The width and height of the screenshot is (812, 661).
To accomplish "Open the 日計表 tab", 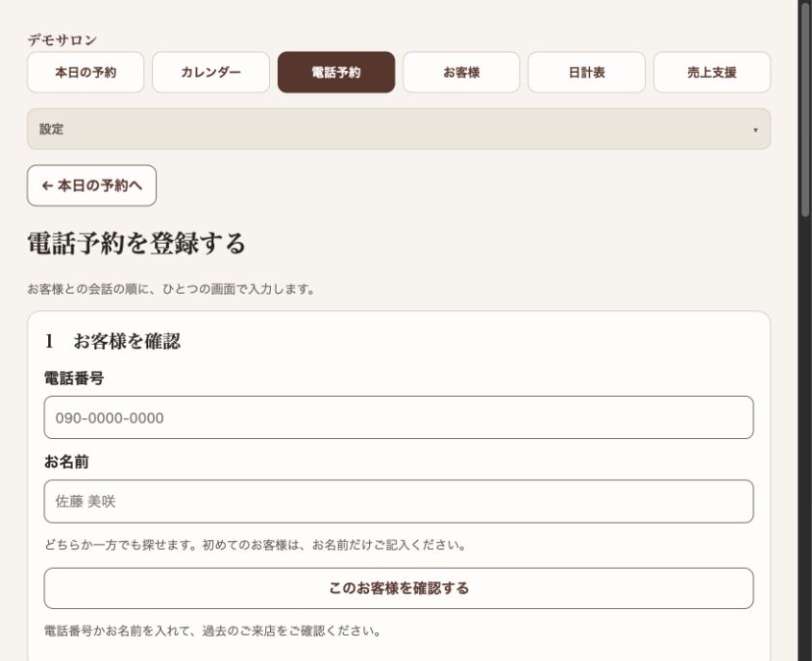I will point(587,72).
